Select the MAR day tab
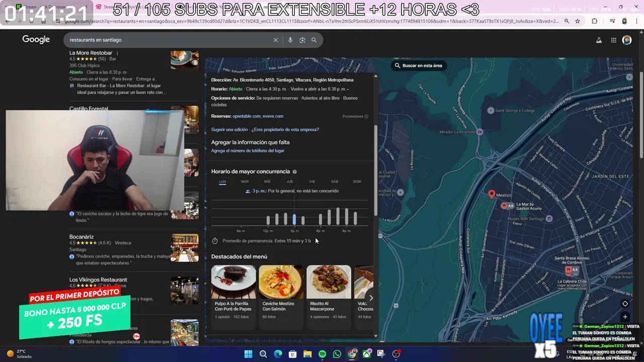The height and width of the screenshot is (362, 644). [245, 182]
